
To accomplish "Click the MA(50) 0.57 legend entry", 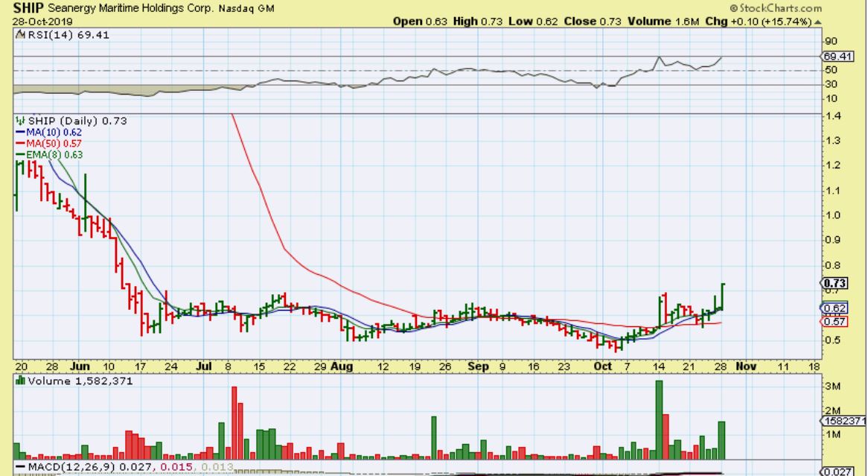I will click(x=49, y=144).
